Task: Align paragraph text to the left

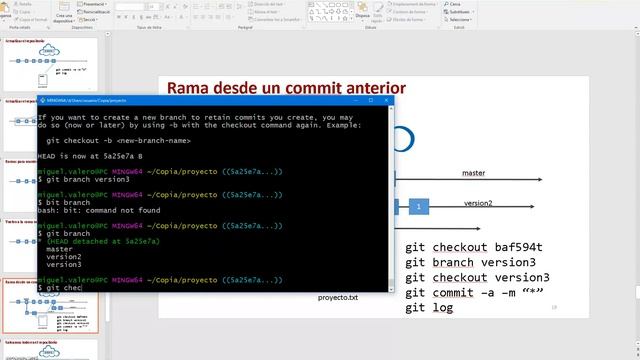Action: (196, 17)
